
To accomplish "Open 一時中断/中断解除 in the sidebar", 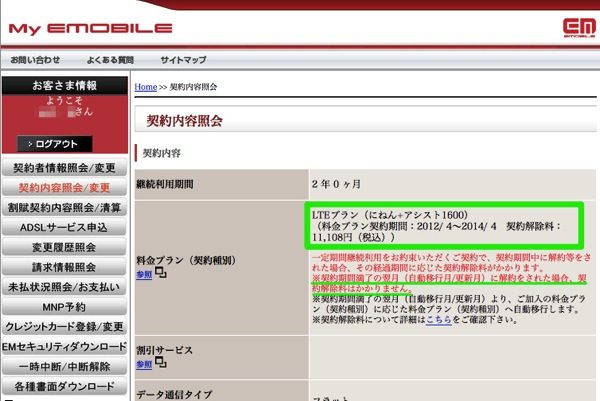I will coord(64,367).
